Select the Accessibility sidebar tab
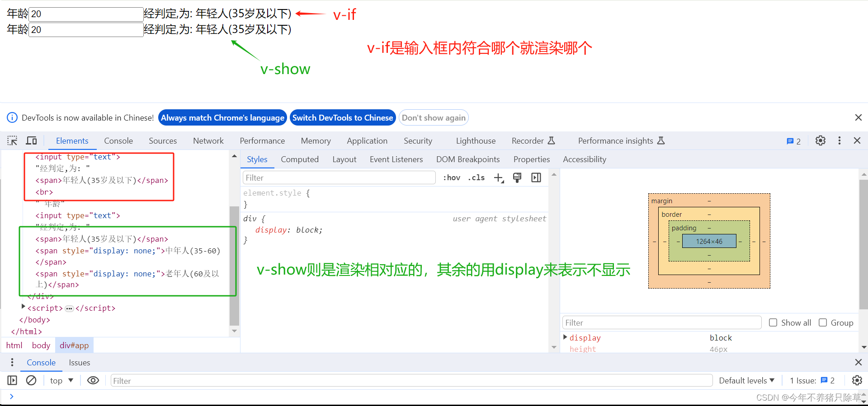 coord(585,159)
